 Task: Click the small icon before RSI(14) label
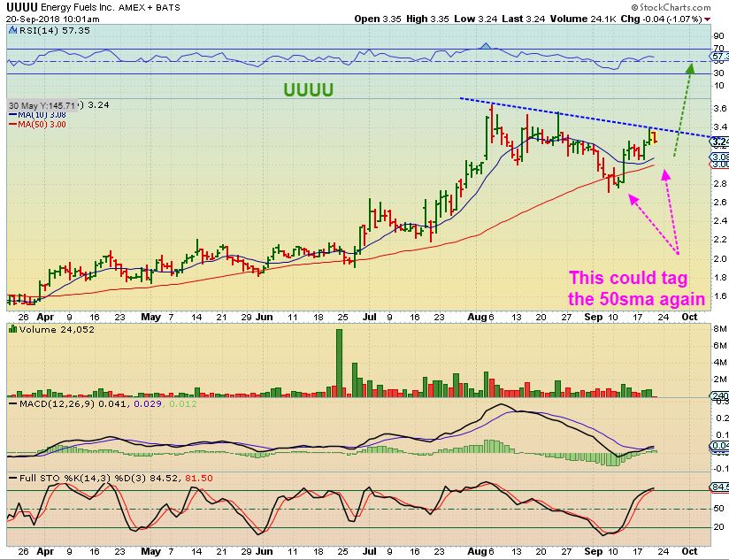[12, 30]
